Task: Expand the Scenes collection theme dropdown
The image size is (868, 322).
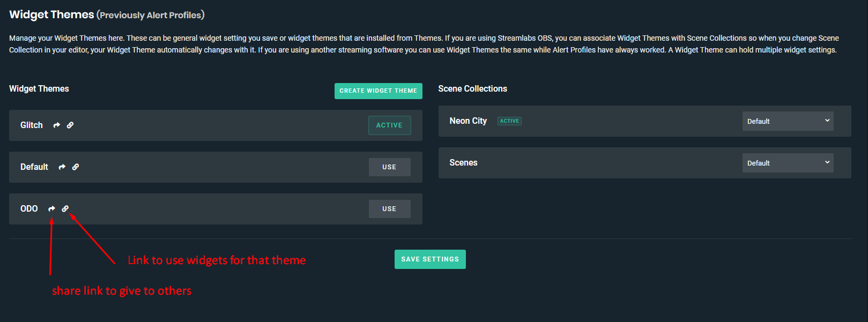Action: point(788,163)
